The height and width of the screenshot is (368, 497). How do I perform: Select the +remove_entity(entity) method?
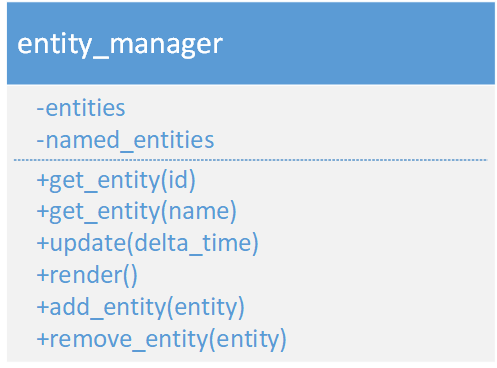tap(162, 339)
